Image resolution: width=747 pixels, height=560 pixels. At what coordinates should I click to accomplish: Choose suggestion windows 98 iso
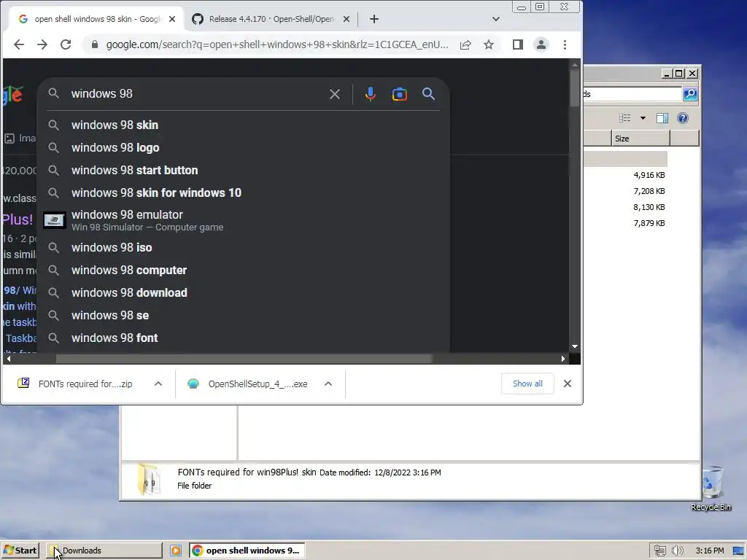[x=243, y=248]
